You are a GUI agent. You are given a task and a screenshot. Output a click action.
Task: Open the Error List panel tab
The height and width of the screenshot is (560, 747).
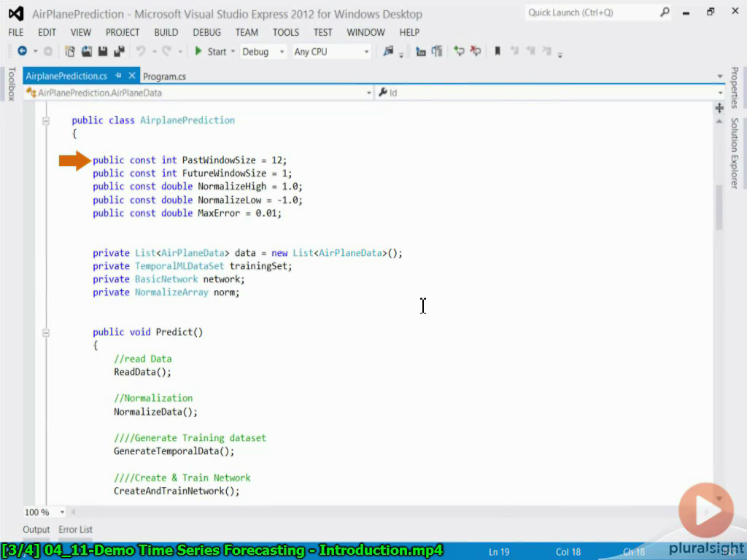click(x=75, y=529)
